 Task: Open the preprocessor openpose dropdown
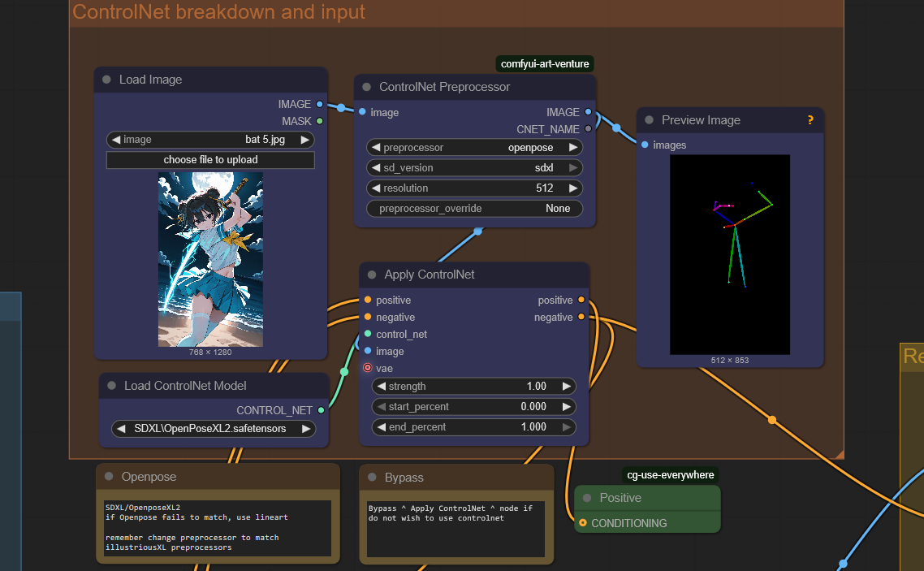click(x=474, y=147)
